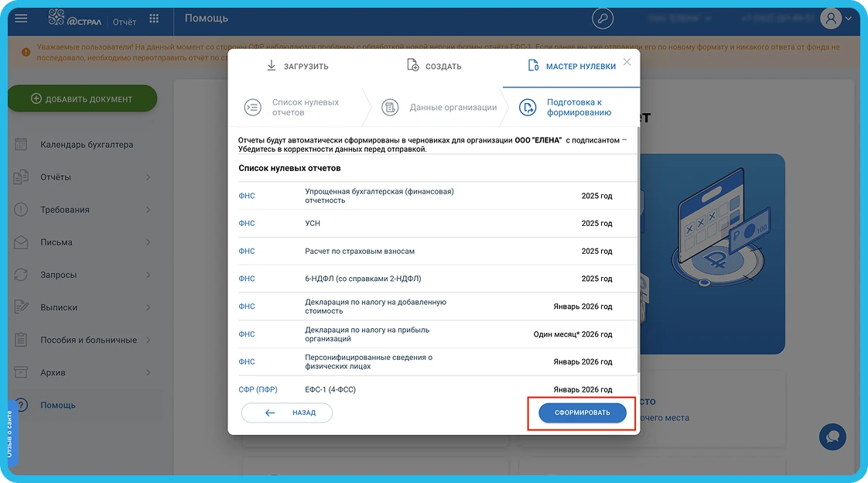Click the Календарь бухгалтера calendar icon
This screenshot has height=483, width=868.
point(22,145)
